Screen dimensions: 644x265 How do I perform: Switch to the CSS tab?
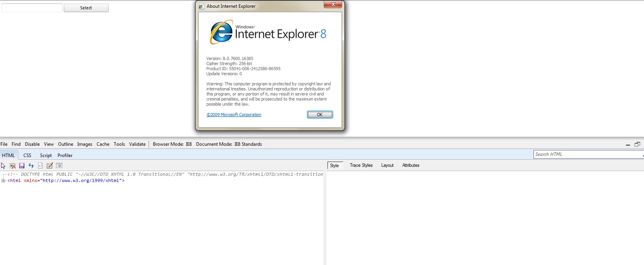(x=27, y=155)
